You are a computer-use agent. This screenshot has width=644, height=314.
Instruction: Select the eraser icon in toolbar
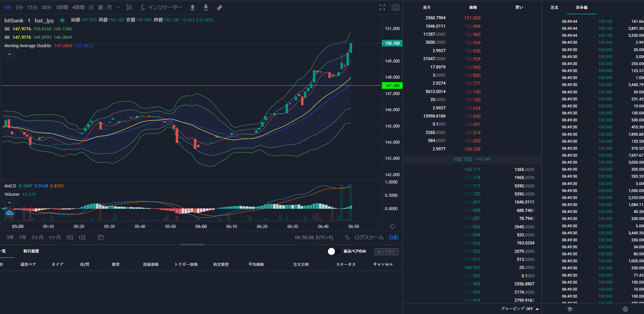pos(219,8)
